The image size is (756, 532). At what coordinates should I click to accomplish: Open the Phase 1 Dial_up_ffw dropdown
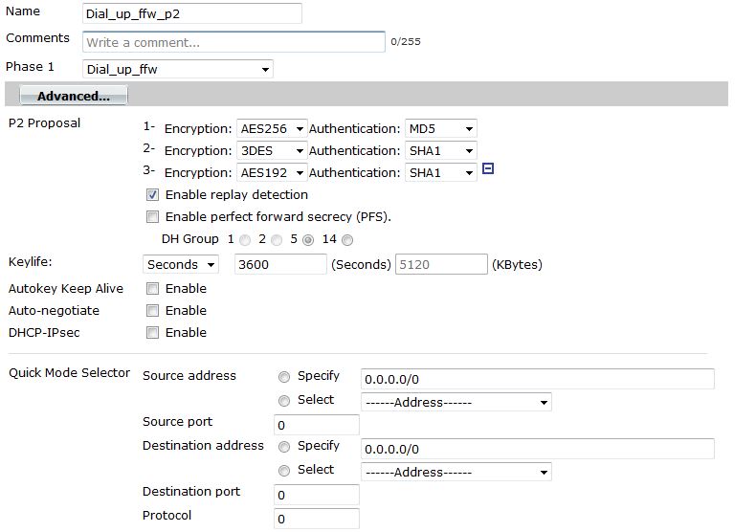pos(178,69)
